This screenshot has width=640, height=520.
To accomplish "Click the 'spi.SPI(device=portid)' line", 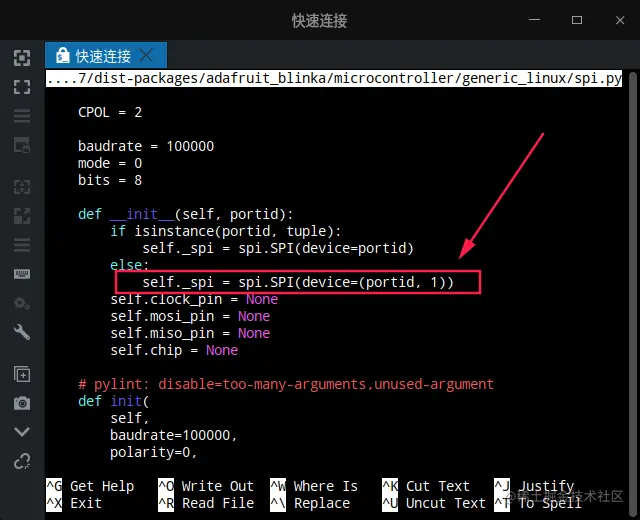I will 278,248.
